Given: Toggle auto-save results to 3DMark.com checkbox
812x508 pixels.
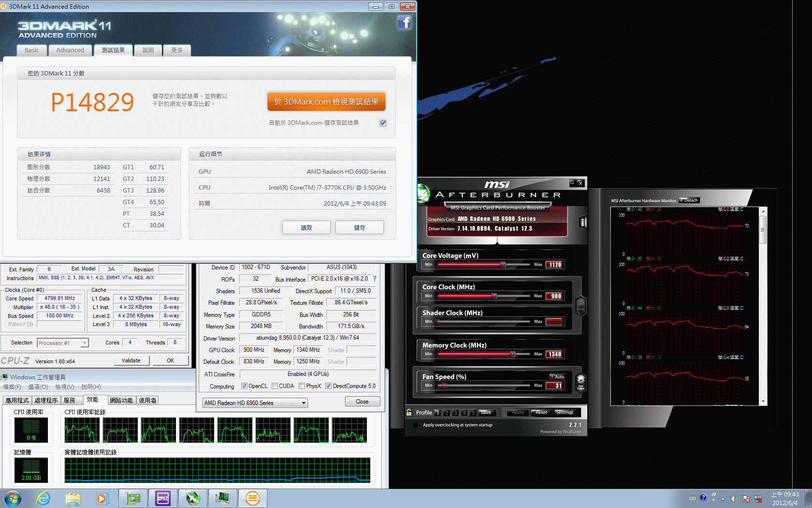Looking at the screenshot, I should (x=383, y=123).
